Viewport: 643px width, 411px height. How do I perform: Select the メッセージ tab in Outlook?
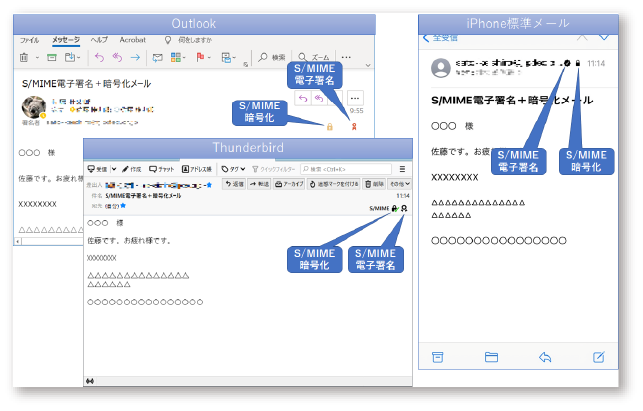point(66,40)
